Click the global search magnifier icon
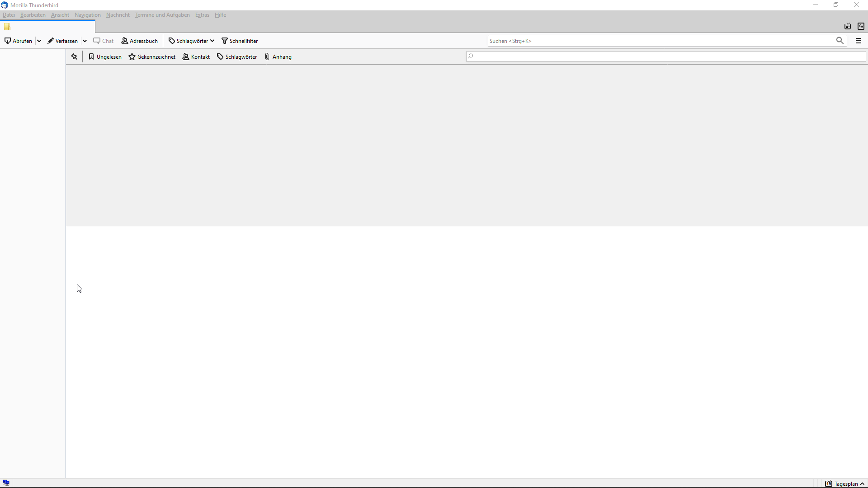Screen dimensions: 868x488 840,41
